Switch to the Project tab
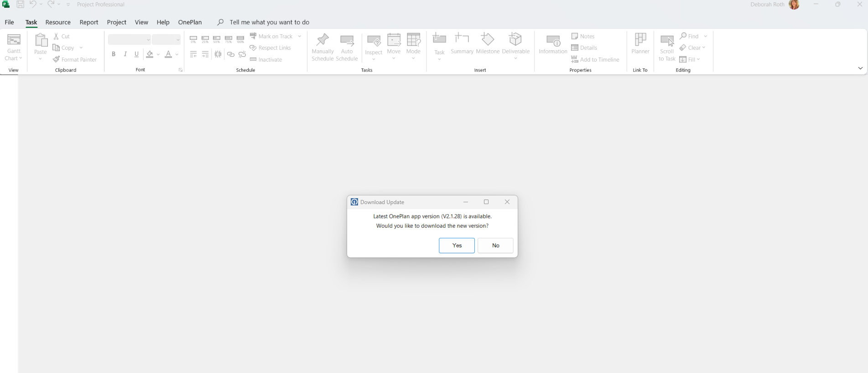868x373 pixels. 117,22
